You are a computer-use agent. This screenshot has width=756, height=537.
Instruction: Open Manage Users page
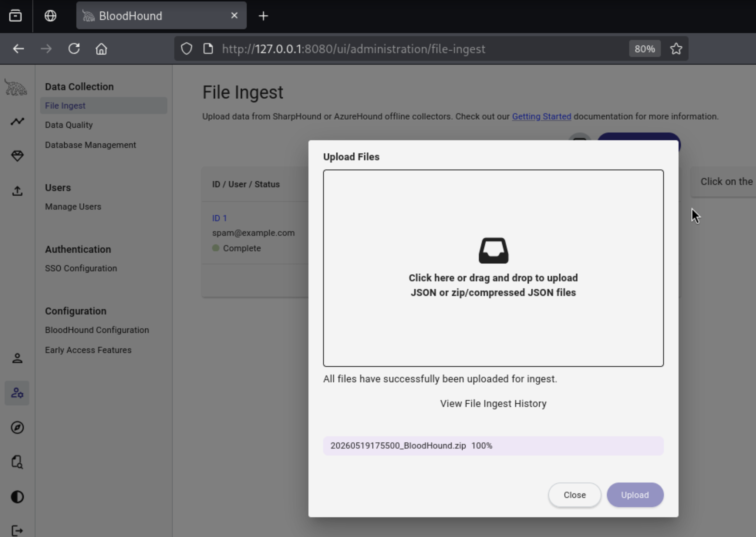[x=73, y=207]
